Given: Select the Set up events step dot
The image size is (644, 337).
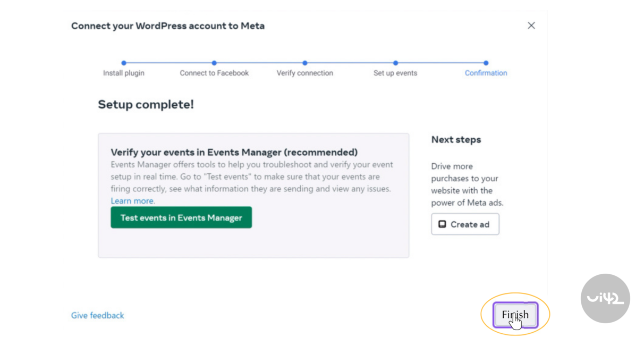Looking at the screenshot, I should [395, 63].
